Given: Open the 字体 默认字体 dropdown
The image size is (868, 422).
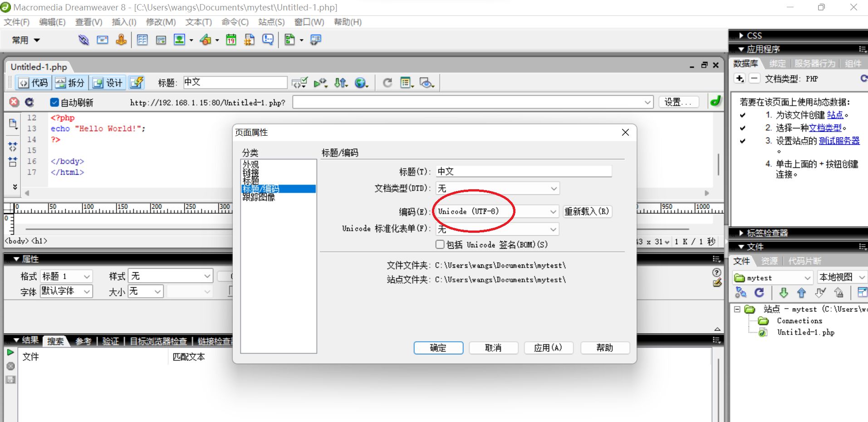Looking at the screenshot, I should [x=67, y=291].
